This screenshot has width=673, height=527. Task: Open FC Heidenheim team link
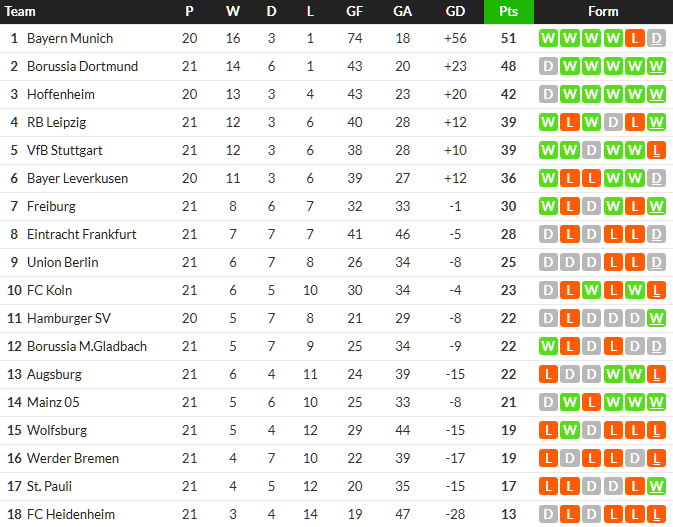71,515
